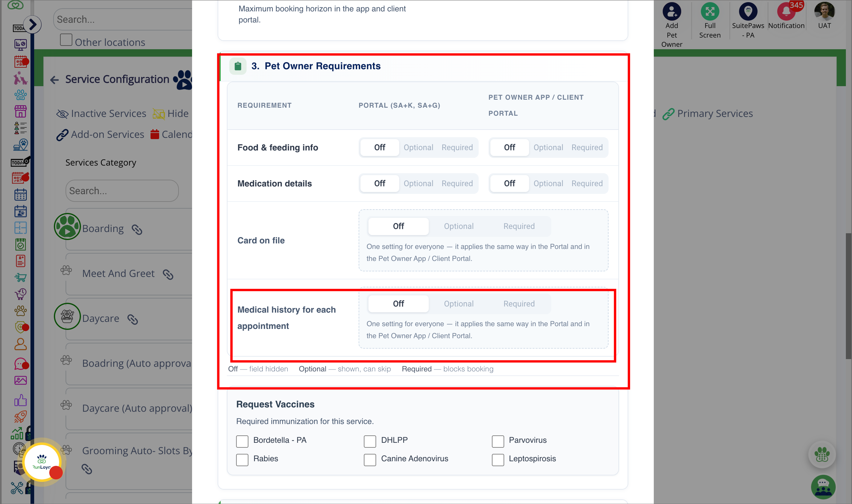852x504 pixels.
Task: Open the UAT user profile avatar
Action: pos(825,12)
